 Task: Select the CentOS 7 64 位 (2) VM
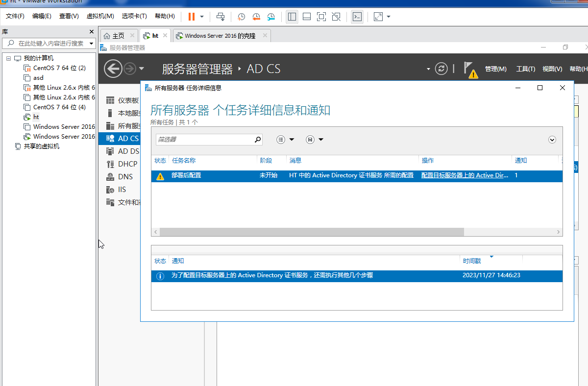click(59, 68)
